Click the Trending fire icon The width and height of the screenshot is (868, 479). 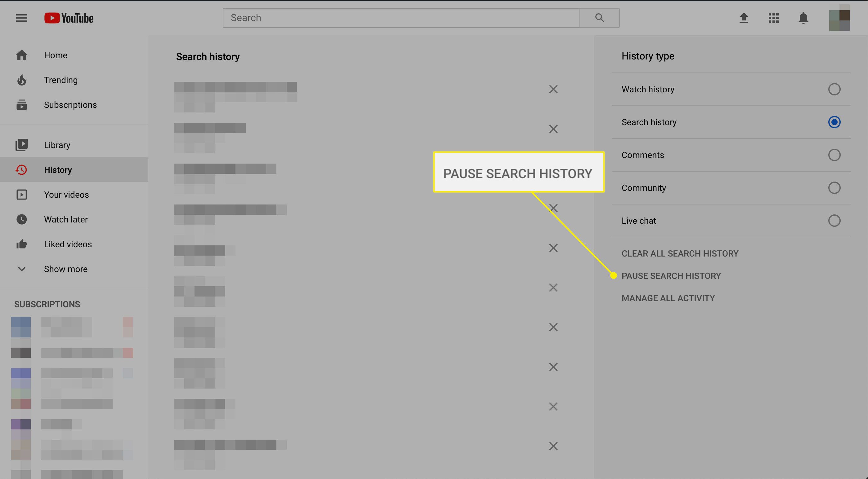tap(21, 80)
